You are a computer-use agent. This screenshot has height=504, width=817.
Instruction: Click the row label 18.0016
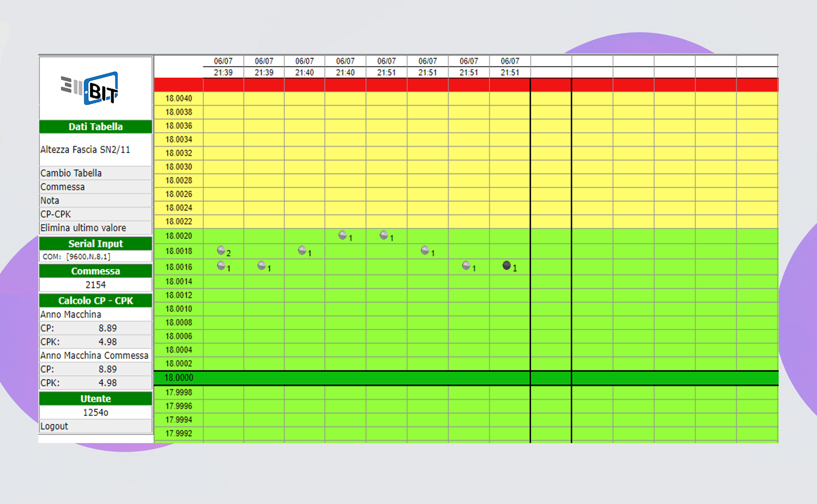(179, 267)
